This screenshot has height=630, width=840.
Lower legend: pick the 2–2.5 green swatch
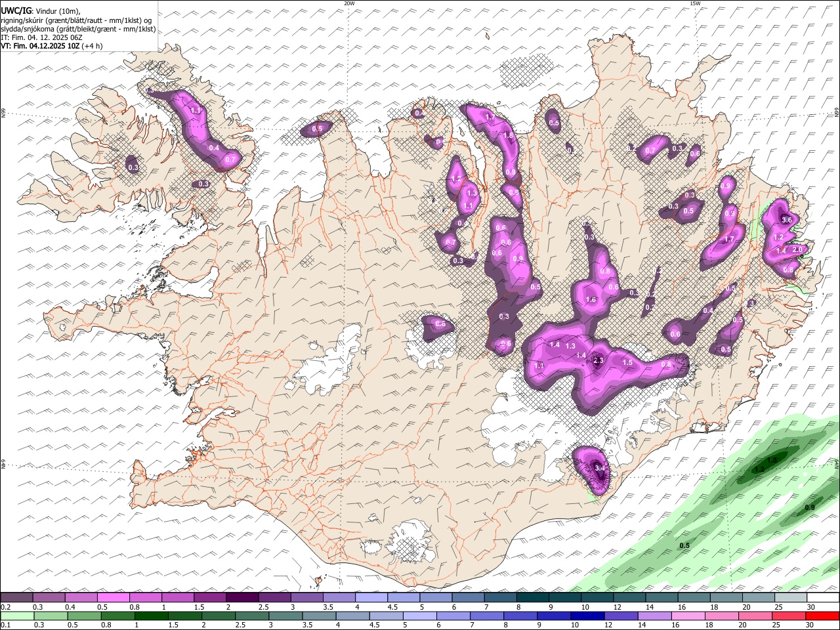click(x=219, y=616)
